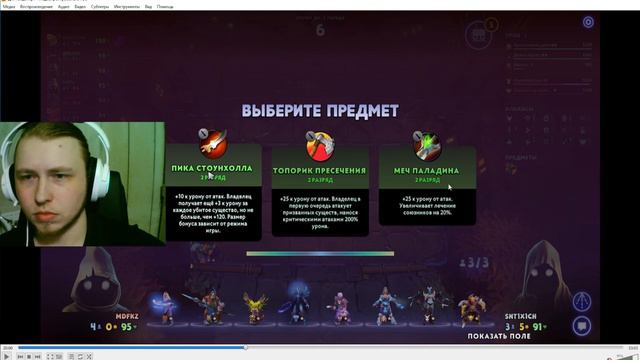Screen dimensions: 640x360
Task: Click elapsed time label in VLC
Action: pyautogui.click(x=8, y=348)
